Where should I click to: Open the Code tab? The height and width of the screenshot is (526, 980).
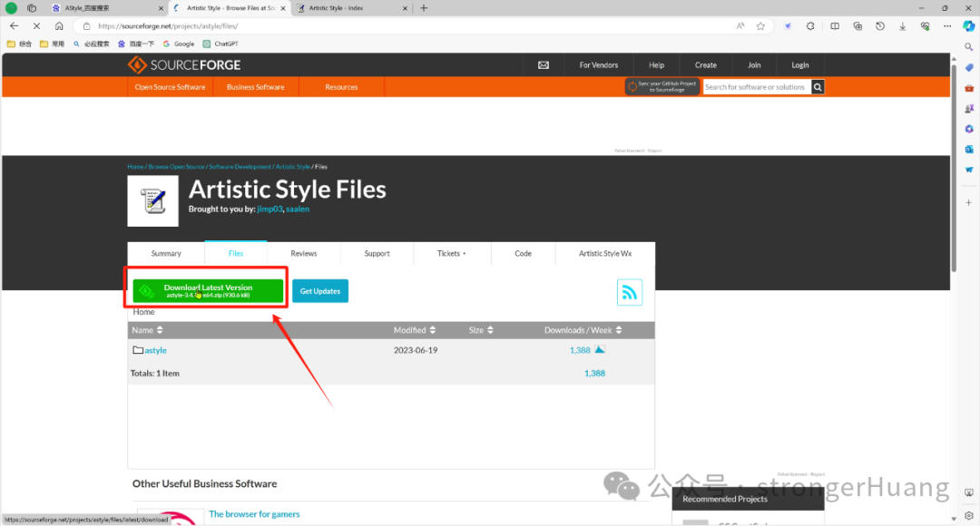point(524,254)
